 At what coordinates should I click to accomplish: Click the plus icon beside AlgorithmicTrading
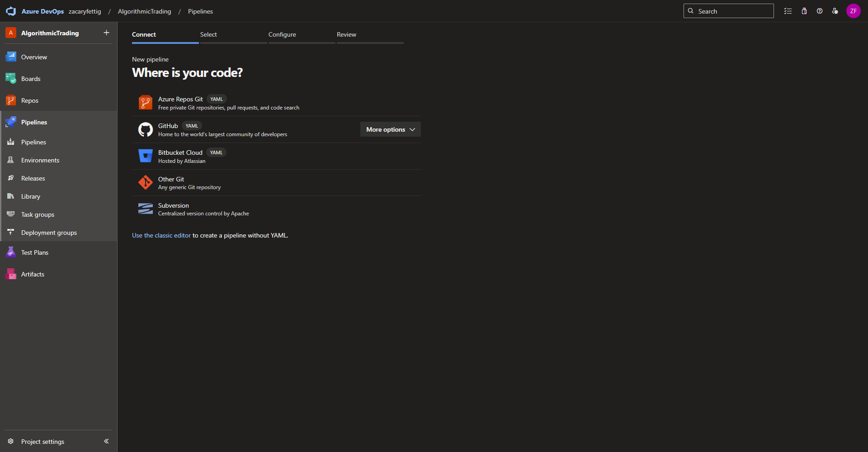point(106,33)
